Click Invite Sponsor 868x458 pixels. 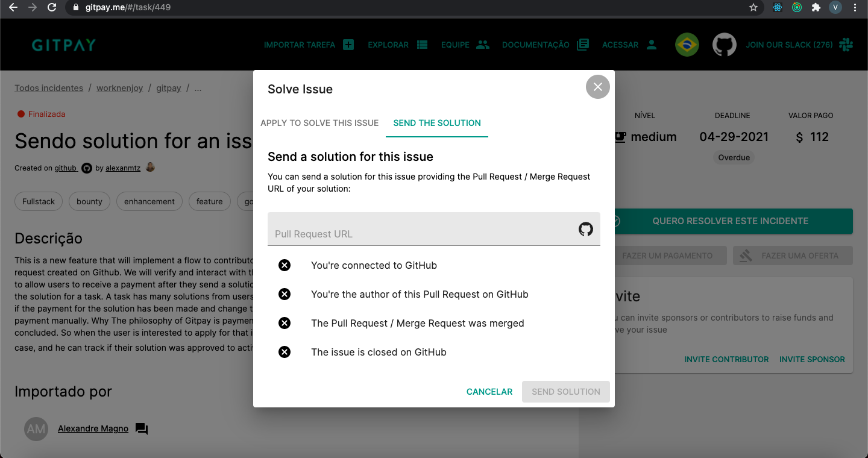tap(812, 359)
